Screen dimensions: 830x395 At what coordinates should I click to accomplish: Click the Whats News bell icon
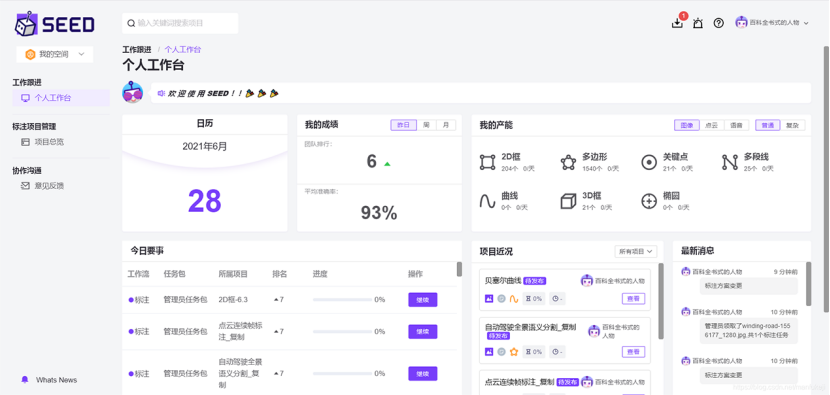25,380
